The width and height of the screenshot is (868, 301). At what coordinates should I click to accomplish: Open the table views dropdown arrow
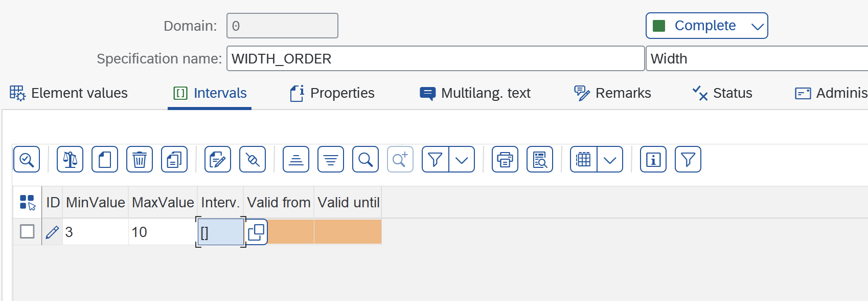[610, 159]
